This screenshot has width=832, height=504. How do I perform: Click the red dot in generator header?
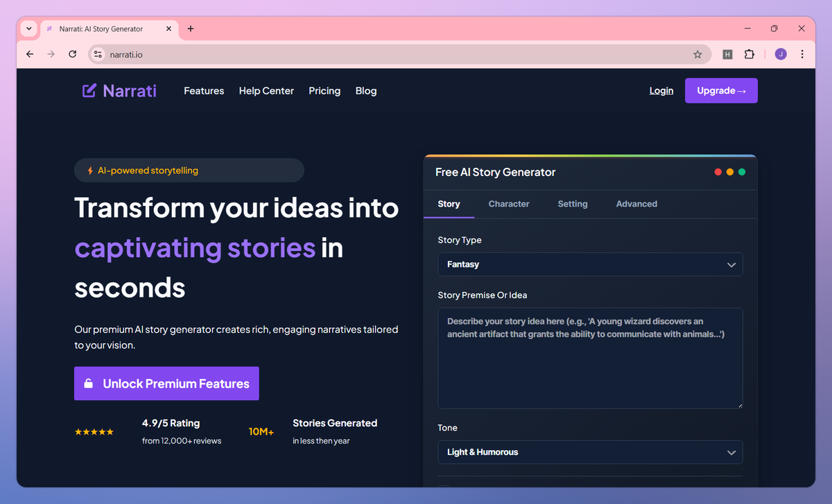pyautogui.click(x=718, y=172)
